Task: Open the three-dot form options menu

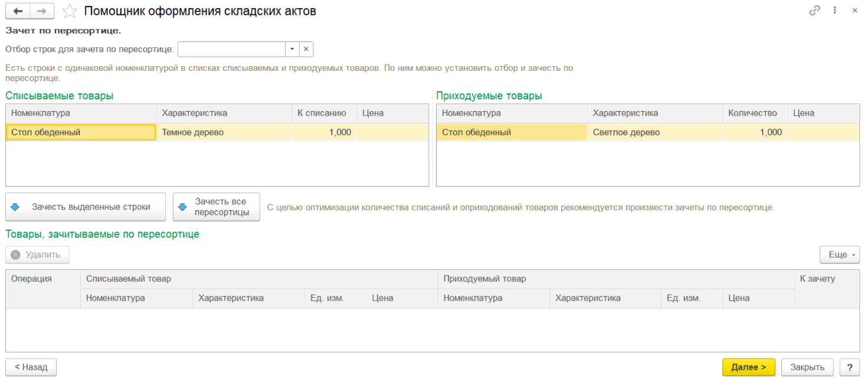Action: (x=835, y=10)
